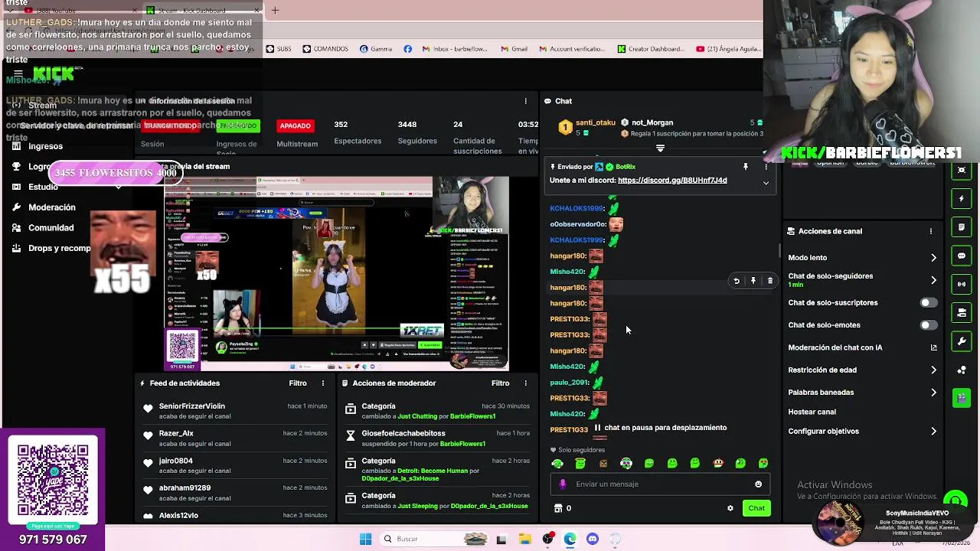This screenshot has height=551, width=980.
Task: Open Feed de actividades Filtro
Action: tap(298, 383)
